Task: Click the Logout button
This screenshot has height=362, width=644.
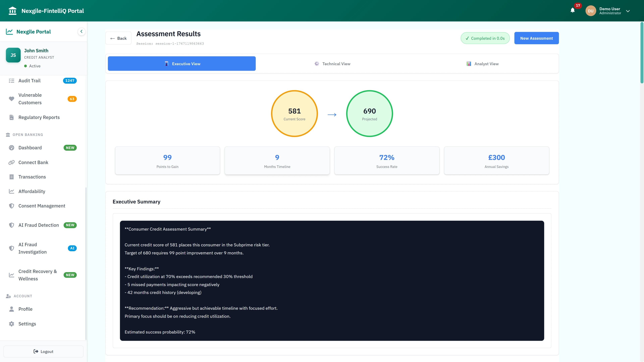Action: pyautogui.click(x=43, y=351)
